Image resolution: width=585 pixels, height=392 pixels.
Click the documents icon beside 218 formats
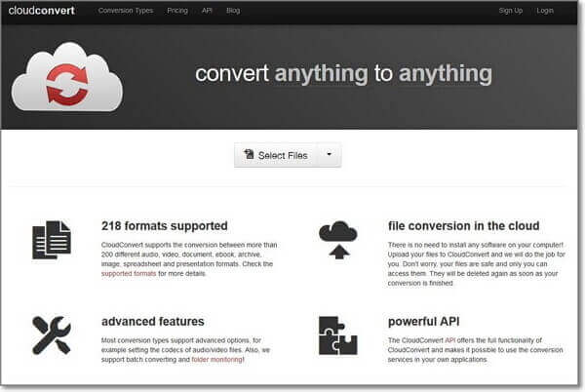(51, 239)
